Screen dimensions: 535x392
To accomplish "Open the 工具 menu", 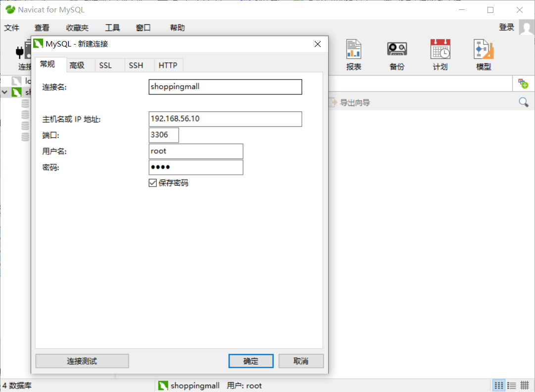I will click(x=112, y=28).
